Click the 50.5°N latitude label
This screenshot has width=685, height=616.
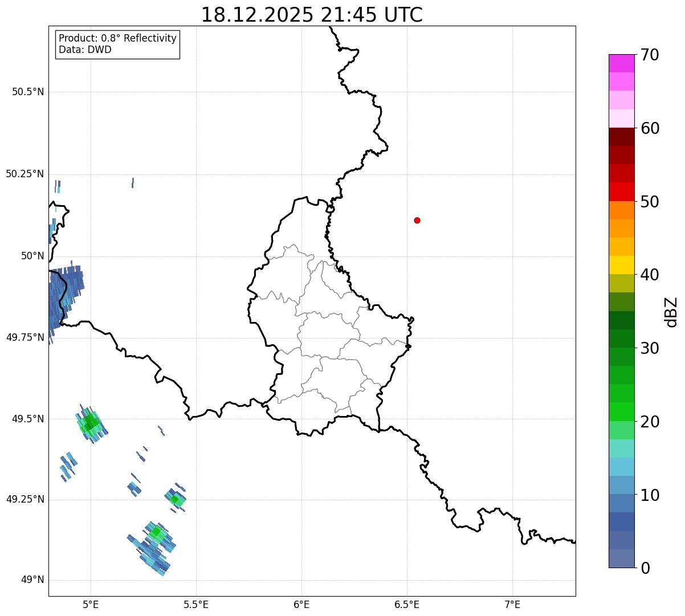(x=28, y=92)
